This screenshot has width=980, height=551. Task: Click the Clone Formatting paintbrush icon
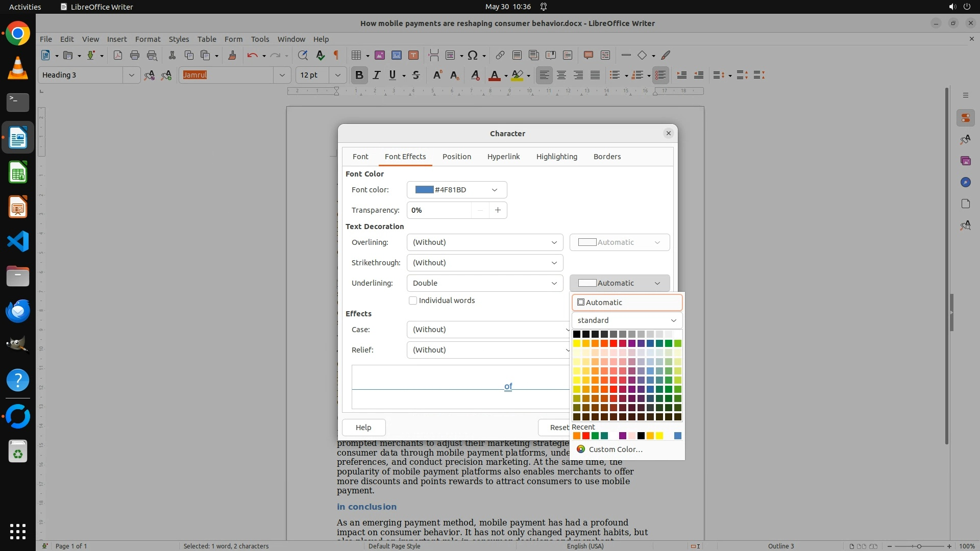click(232, 56)
